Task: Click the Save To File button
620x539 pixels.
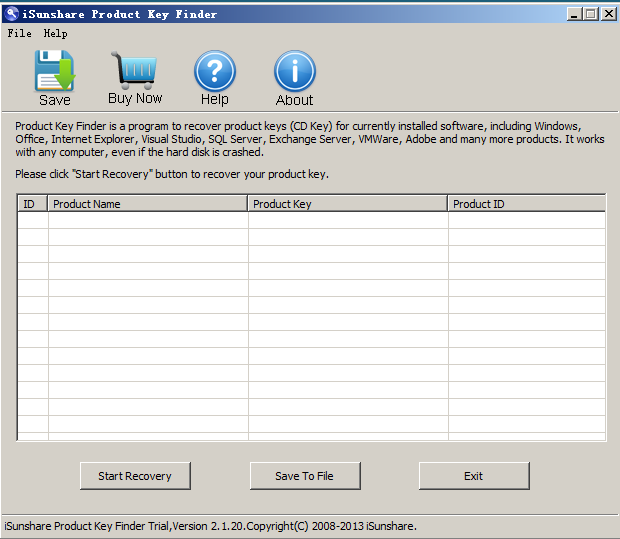Action: pos(305,476)
